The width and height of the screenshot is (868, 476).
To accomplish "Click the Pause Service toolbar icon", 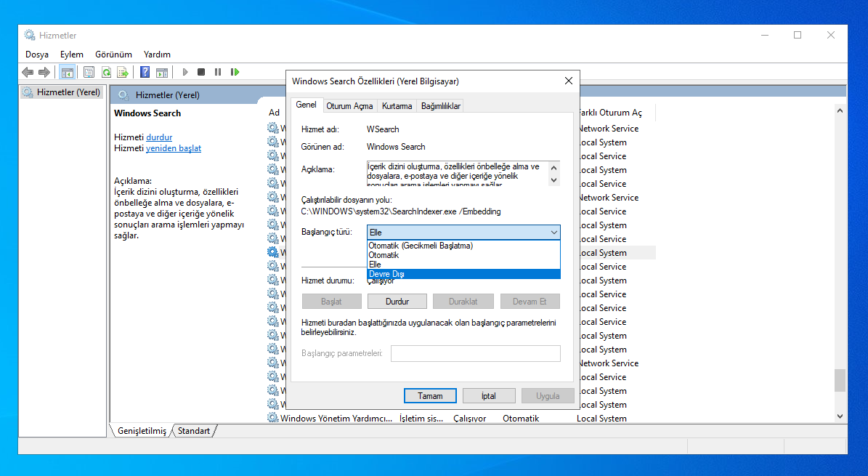I will tap(218, 72).
